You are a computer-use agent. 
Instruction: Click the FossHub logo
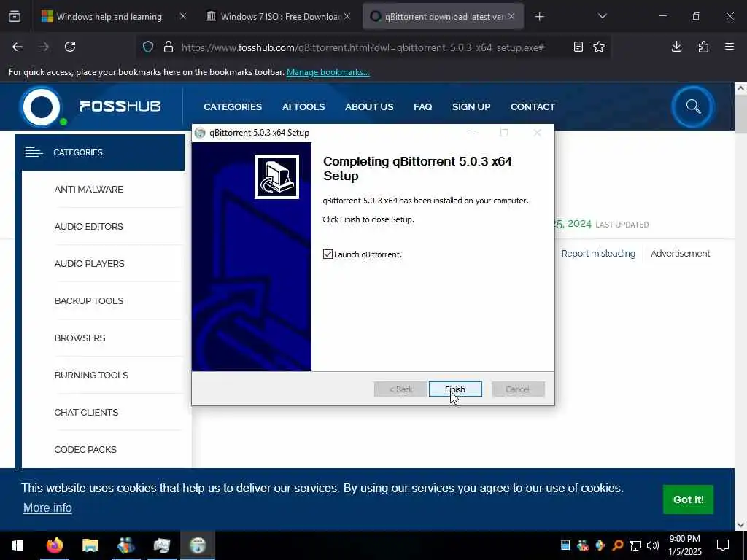click(x=90, y=106)
